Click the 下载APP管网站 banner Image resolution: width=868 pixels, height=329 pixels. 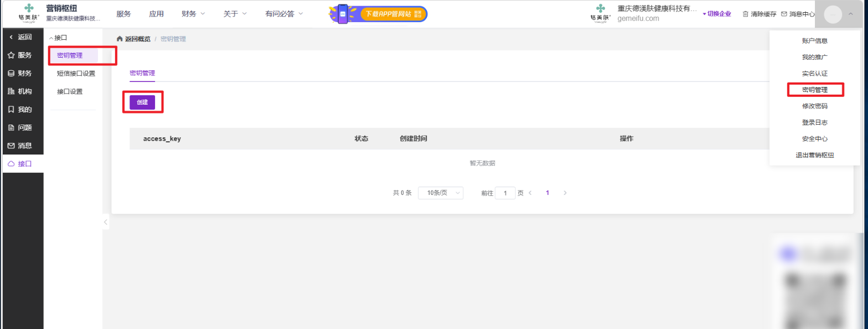click(378, 14)
